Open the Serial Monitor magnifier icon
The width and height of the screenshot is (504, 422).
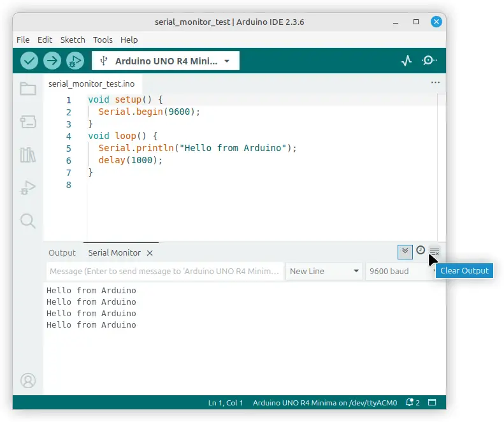(429, 61)
